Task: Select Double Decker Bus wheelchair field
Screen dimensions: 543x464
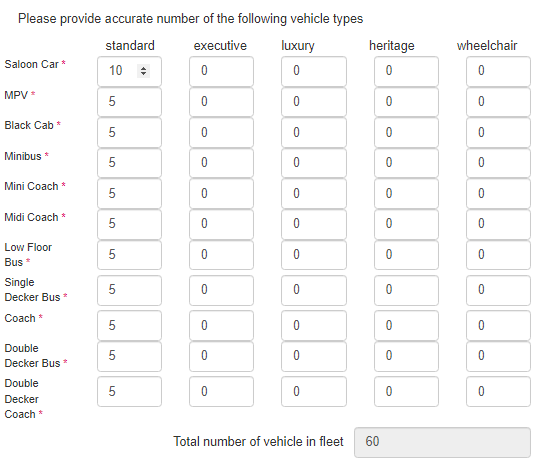Action: pos(498,356)
